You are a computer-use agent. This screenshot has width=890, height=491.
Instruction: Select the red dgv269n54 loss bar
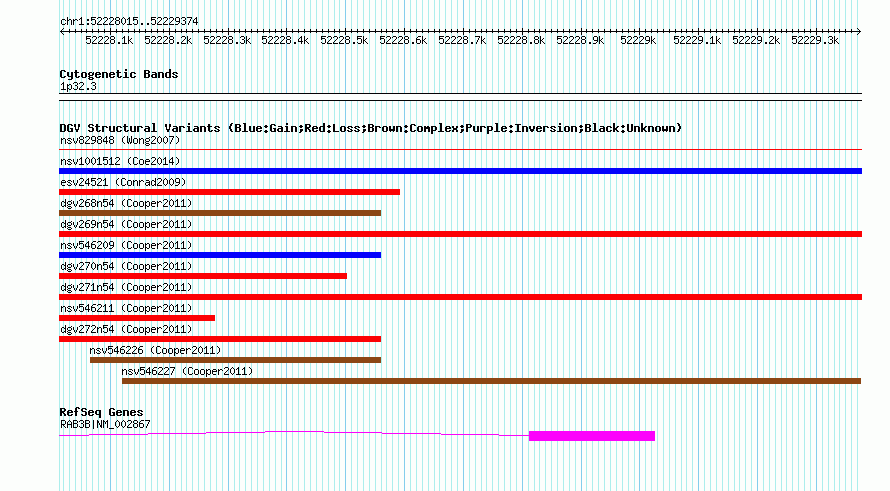460,234
